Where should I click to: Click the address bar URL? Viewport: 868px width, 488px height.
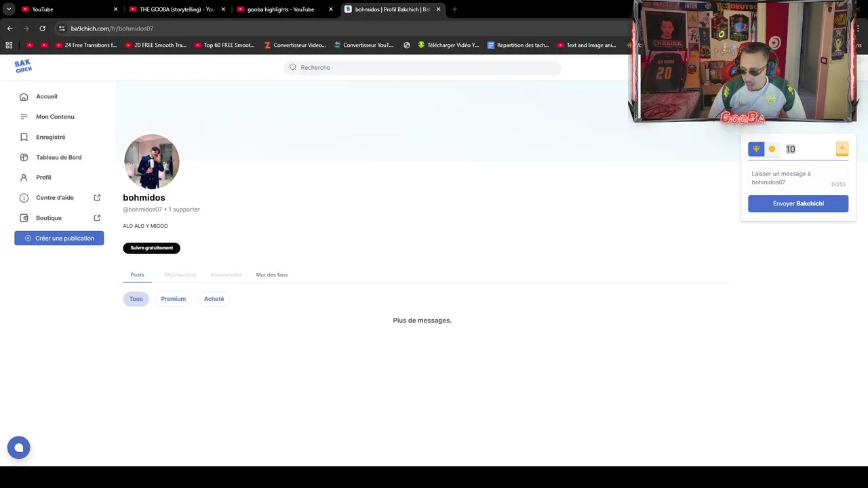coord(112,28)
